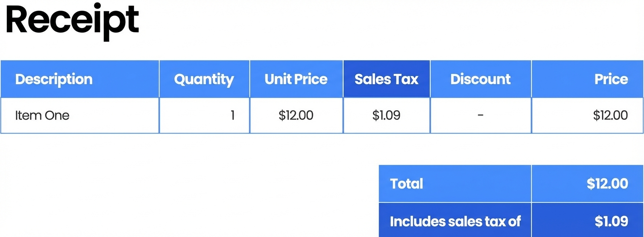Click the Item One row price $12.00
Viewport: 644px width, 237px height.
pos(610,115)
